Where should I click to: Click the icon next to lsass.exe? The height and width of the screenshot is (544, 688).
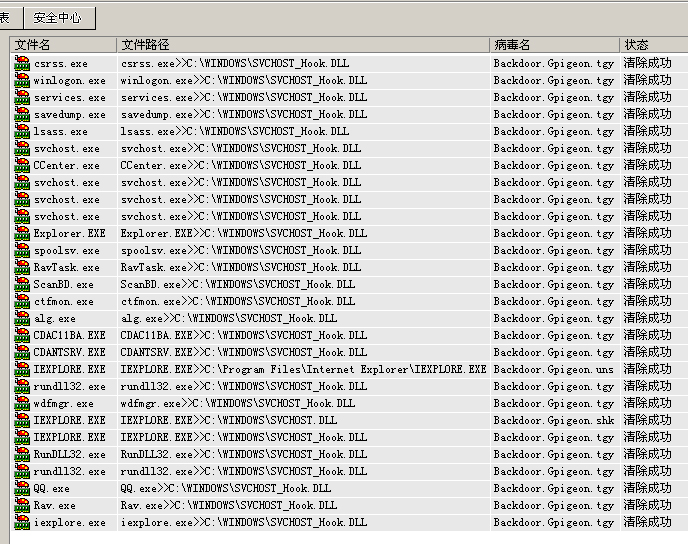coord(22,132)
